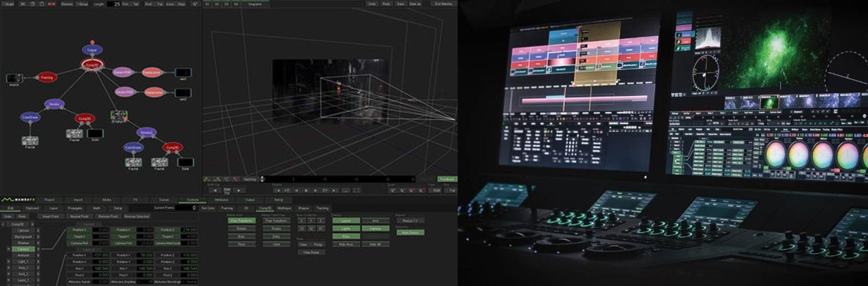
Task: Click the Snapshot button
Action: click(255, 3)
